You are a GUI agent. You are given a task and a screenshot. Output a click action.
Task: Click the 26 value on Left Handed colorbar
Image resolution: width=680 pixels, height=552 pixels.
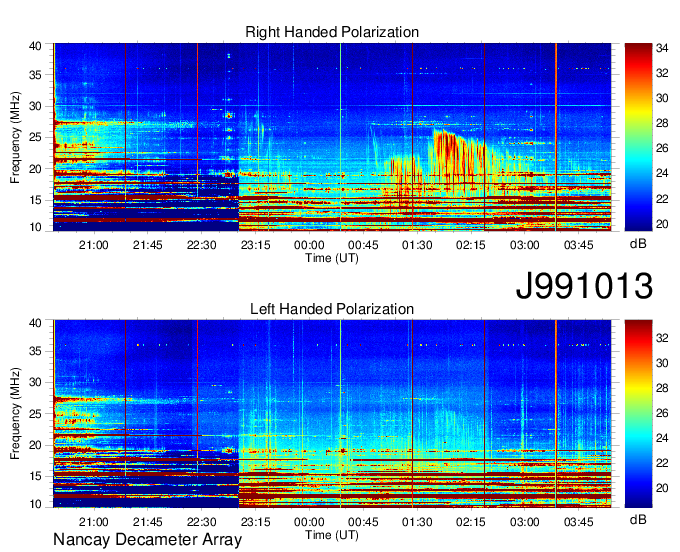click(662, 413)
